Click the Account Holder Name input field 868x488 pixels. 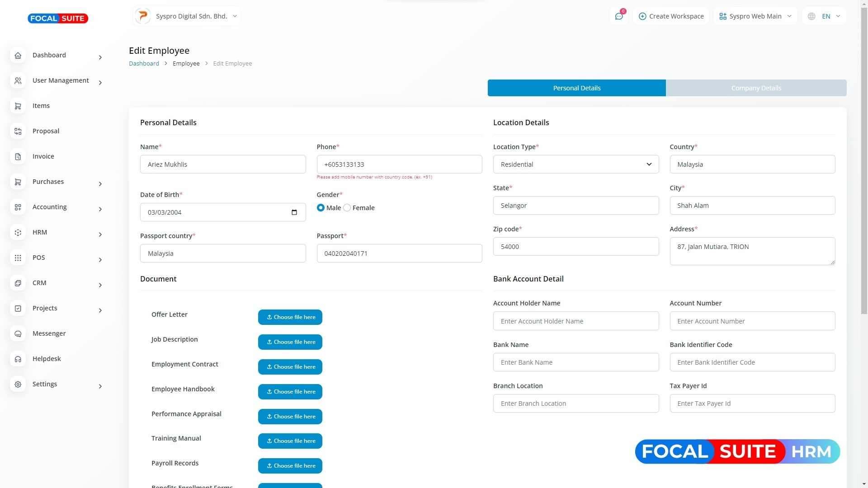576,321
